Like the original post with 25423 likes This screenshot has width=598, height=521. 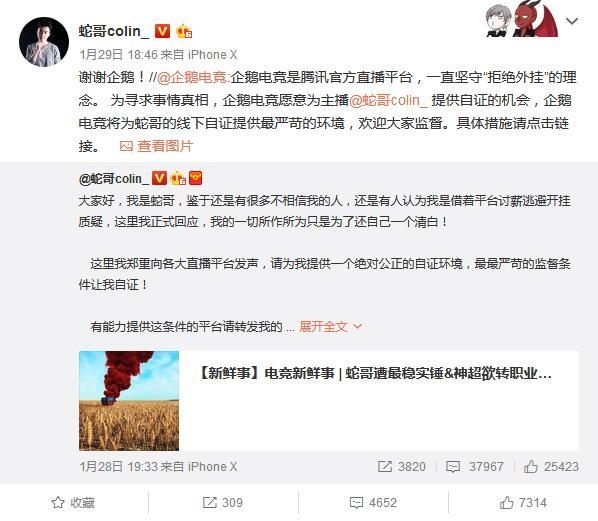click(551, 466)
